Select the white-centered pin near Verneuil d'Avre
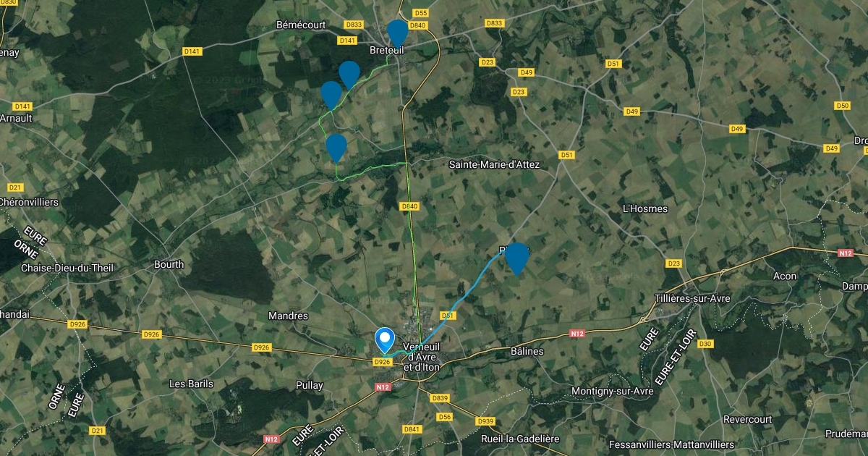The image size is (868, 456). click(x=384, y=340)
